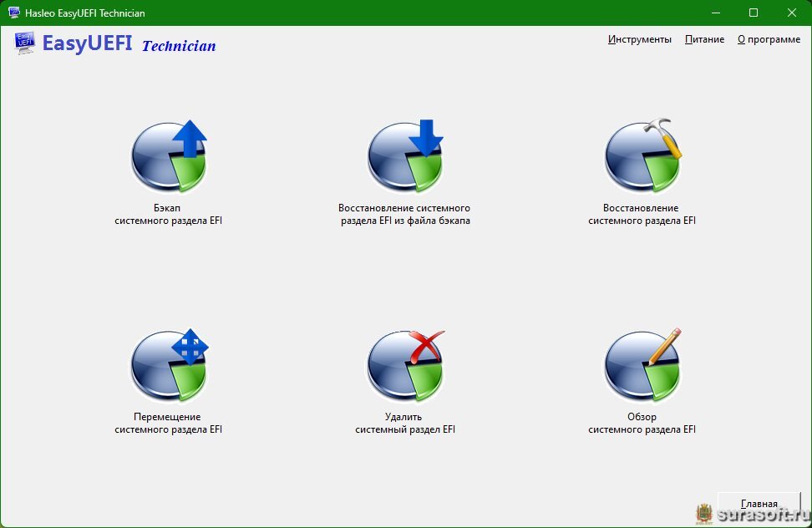Open the Питание menu

tap(704, 39)
